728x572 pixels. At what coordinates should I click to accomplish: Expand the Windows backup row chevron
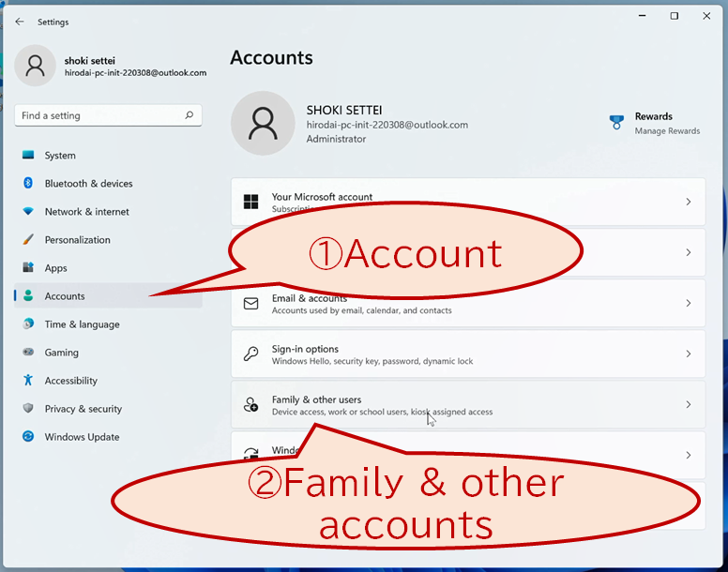pyautogui.click(x=689, y=455)
